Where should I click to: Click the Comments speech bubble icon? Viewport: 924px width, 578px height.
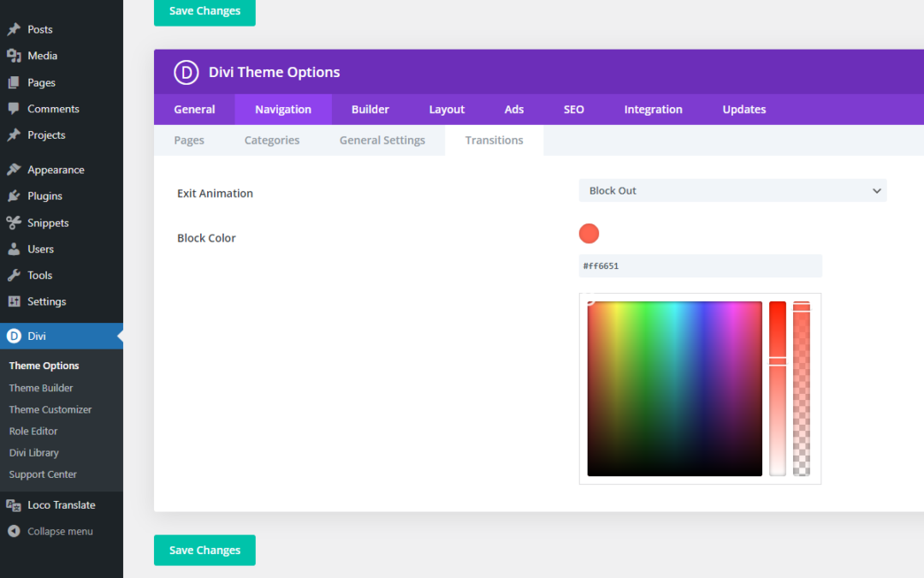14,109
